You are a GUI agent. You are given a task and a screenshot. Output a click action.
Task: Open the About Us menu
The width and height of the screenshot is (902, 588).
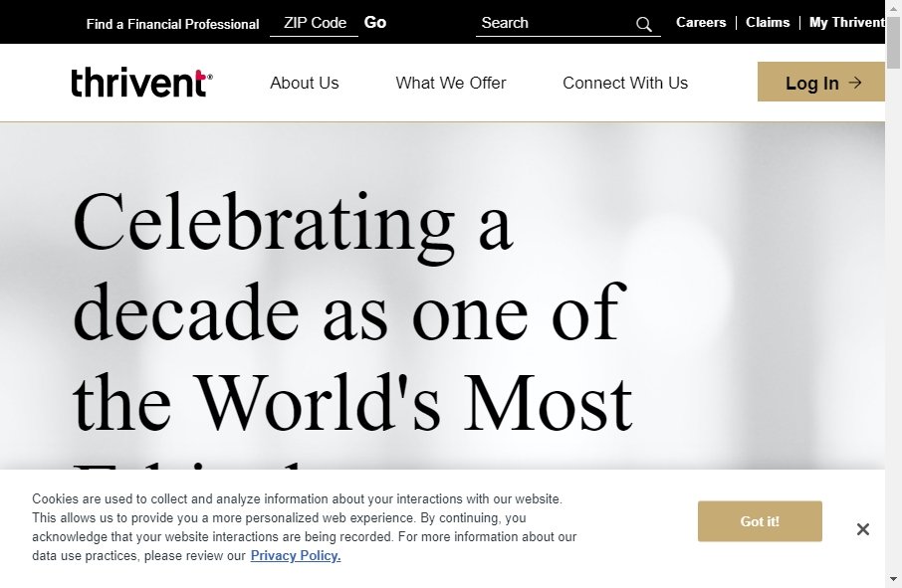[305, 83]
